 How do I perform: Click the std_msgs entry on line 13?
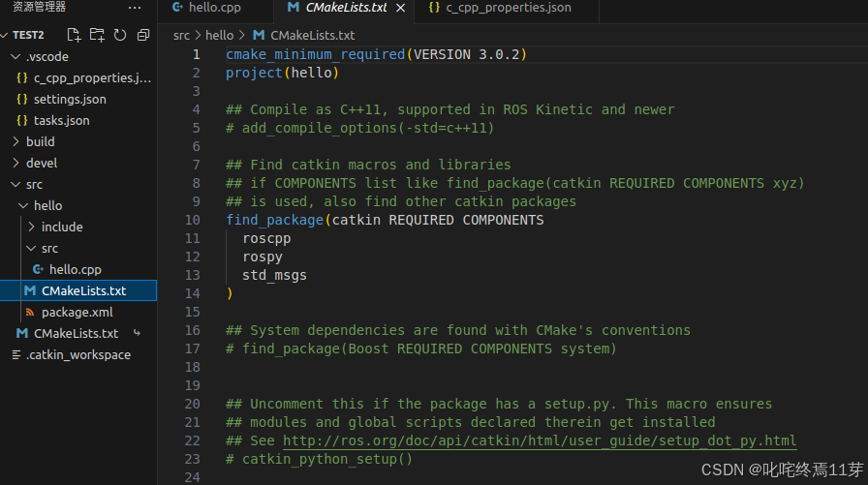pyautogui.click(x=274, y=275)
